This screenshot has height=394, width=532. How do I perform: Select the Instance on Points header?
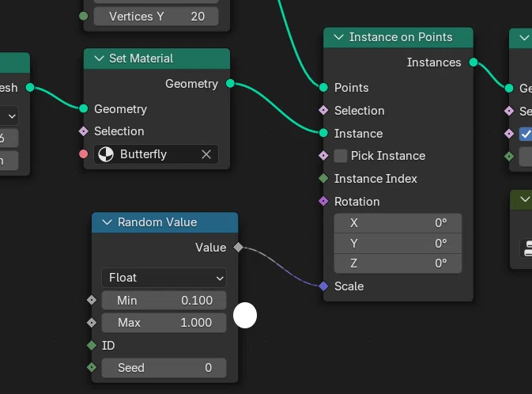398,37
